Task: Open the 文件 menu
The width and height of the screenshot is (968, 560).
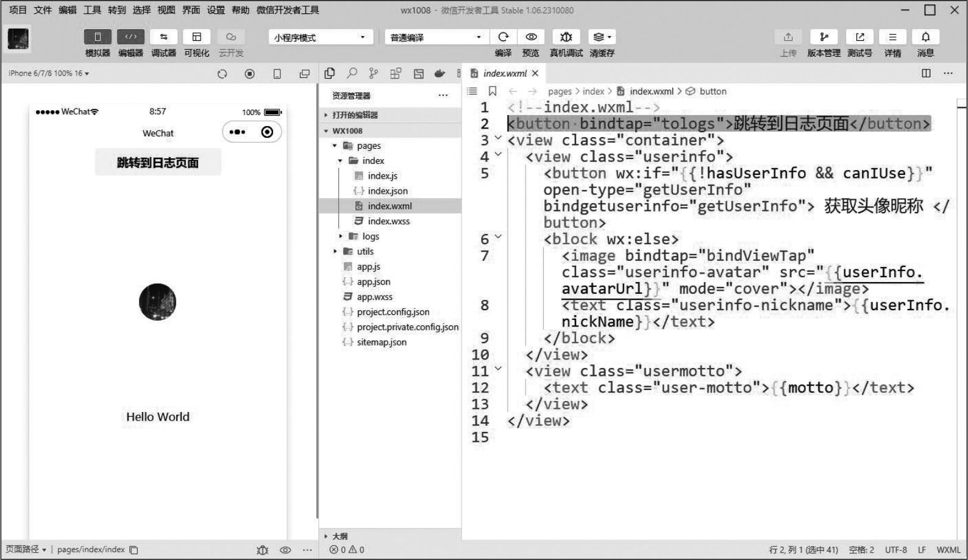Action: tap(43, 10)
